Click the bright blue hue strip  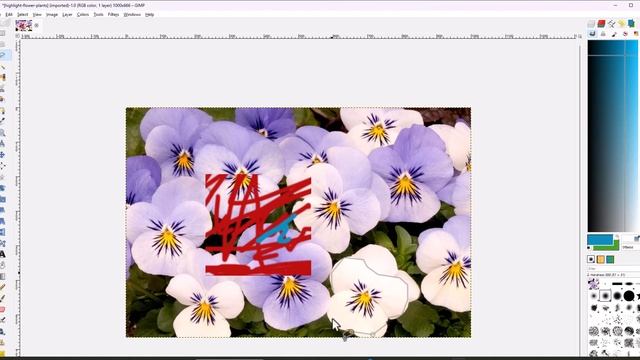pos(632,136)
